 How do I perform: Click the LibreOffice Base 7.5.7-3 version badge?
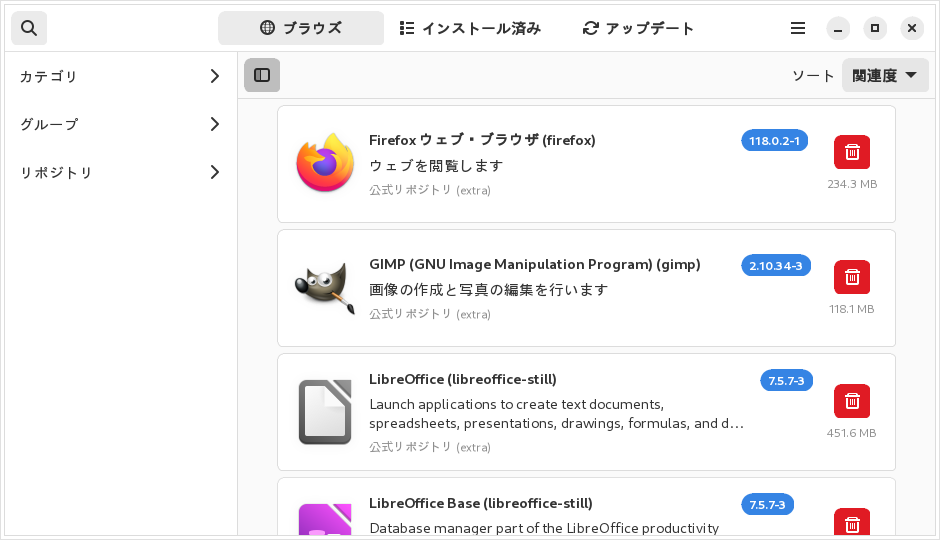coord(767,505)
